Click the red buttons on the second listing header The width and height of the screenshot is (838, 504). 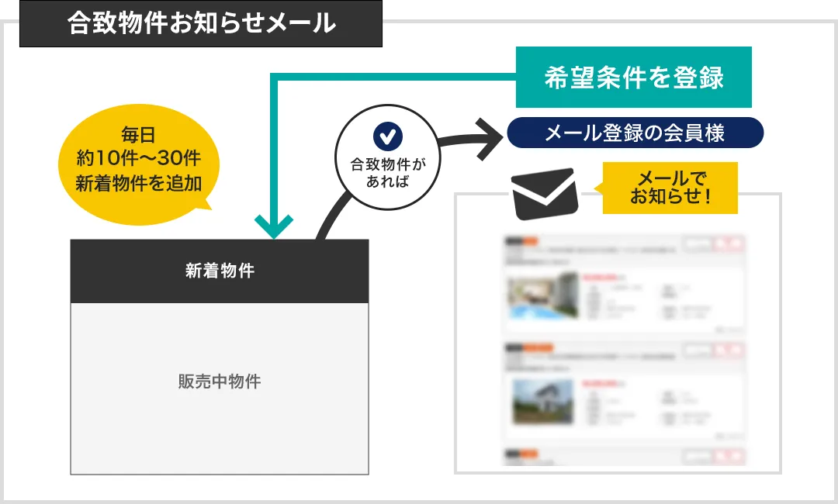pos(729,350)
